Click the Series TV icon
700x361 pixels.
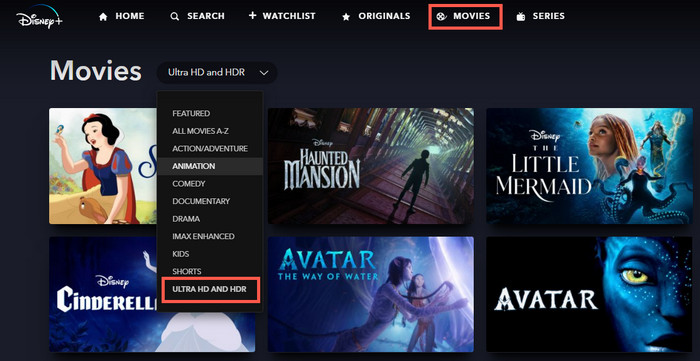point(521,17)
